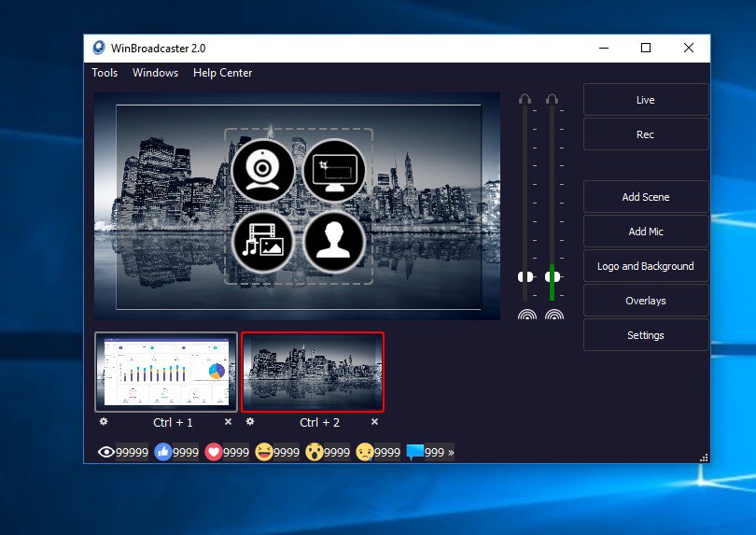This screenshot has width=756, height=535.
Task: Add media files via film-music icon
Action: (x=263, y=242)
